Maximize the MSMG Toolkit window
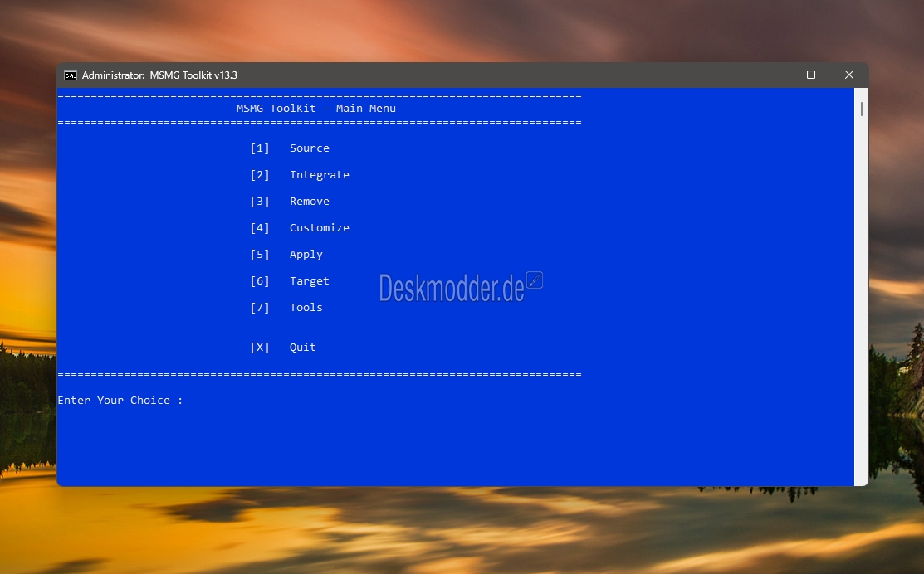 [x=811, y=75]
